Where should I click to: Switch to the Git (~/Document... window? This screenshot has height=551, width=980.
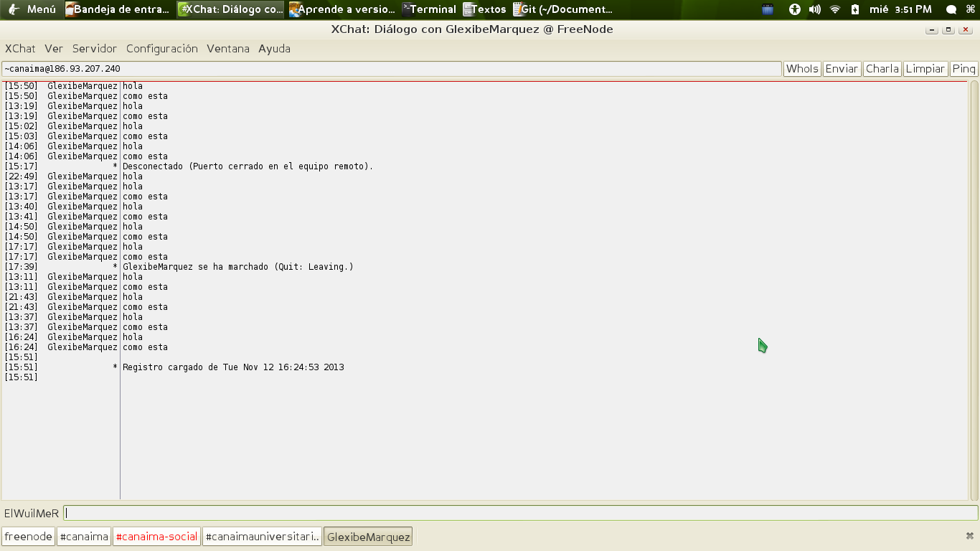tap(563, 9)
